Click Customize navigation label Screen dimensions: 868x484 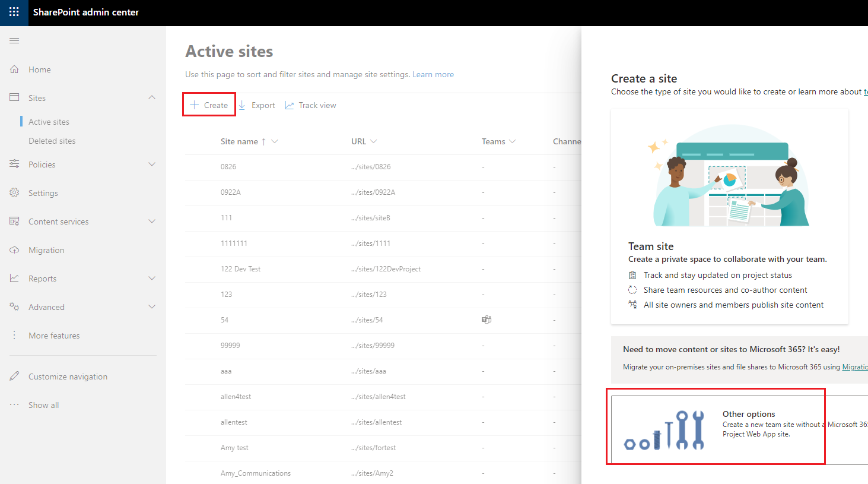(68, 377)
